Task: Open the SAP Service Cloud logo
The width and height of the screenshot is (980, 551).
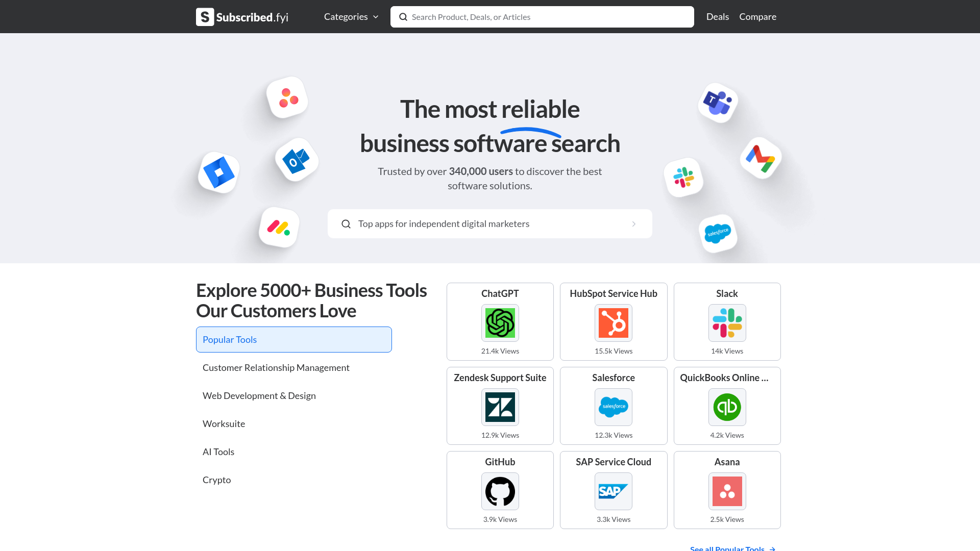Action: click(614, 491)
